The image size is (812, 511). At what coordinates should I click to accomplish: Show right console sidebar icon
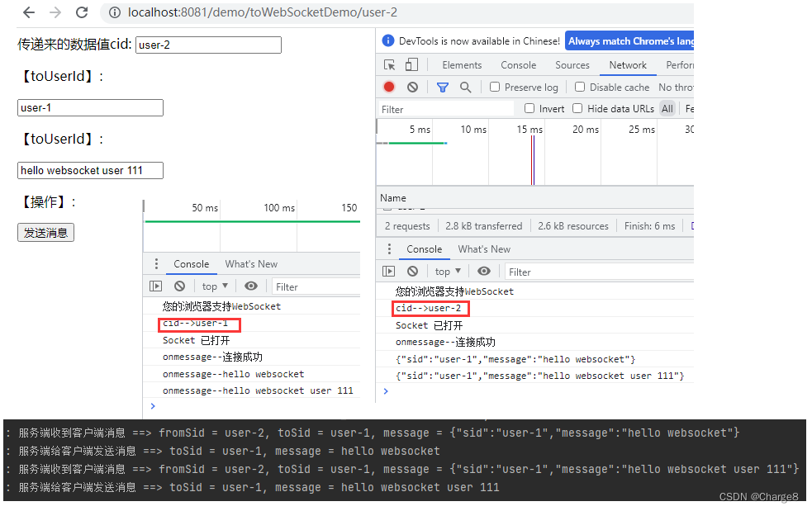tap(388, 272)
